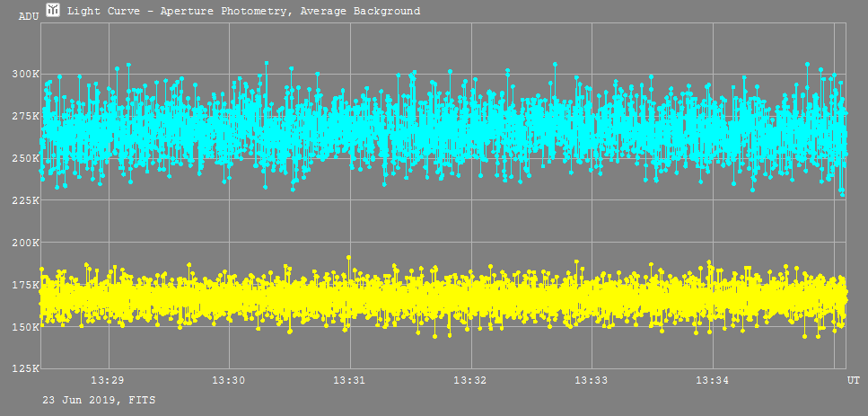Click the 13:32 time axis label
The height and width of the screenshot is (416, 868).
(x=470, y=381)
